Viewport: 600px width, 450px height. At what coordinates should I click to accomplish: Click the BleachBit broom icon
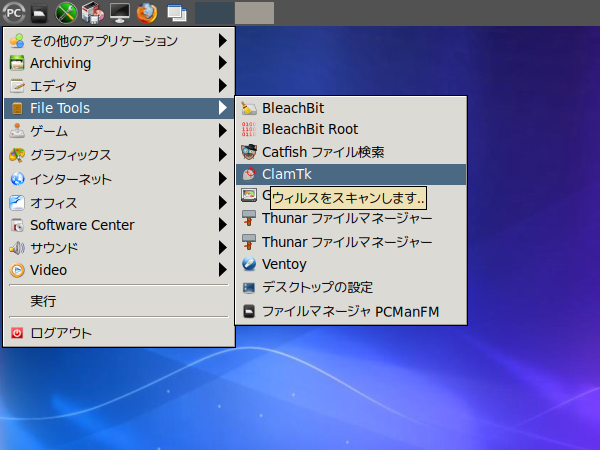pyautogui.click(x=249, y=108)
